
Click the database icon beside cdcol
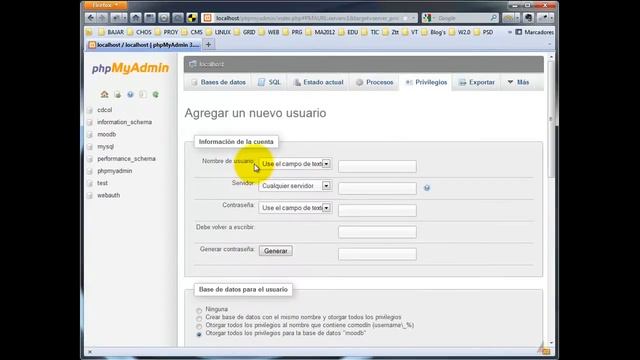coord(90,110)
